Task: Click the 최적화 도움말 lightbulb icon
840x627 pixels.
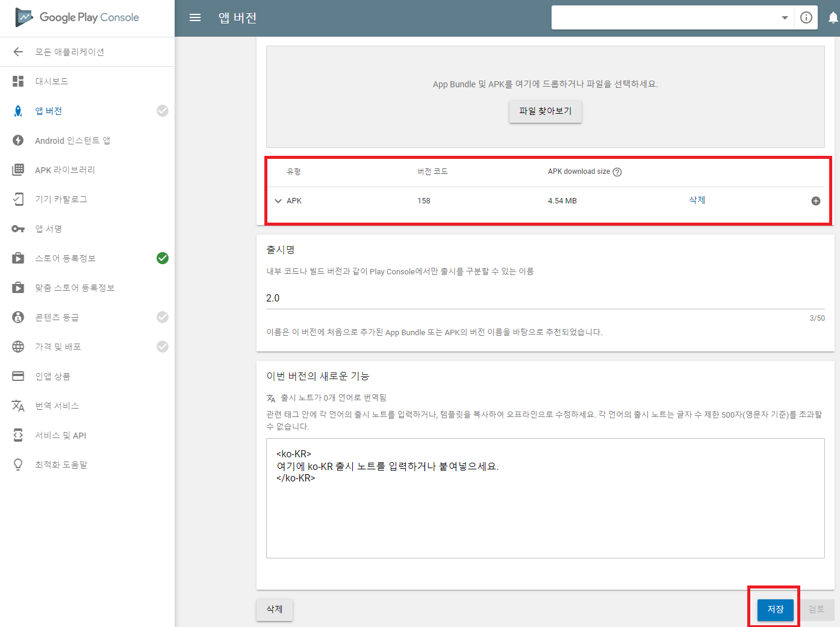Action: click(x=18, y=465)
